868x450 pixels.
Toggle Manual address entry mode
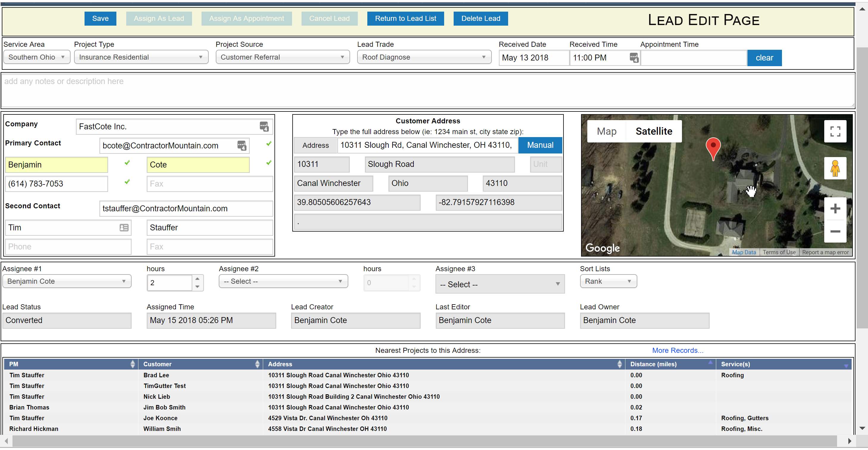click(x=539, y=145)
